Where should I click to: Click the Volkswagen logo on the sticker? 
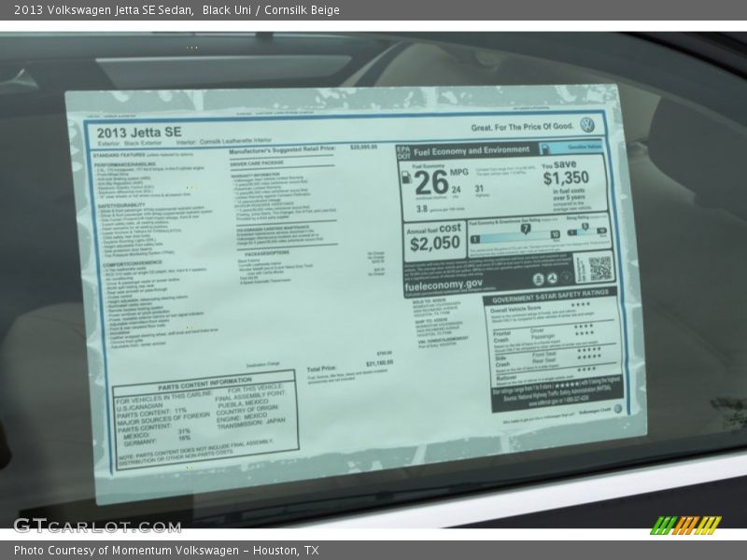[x=587, y=125]
